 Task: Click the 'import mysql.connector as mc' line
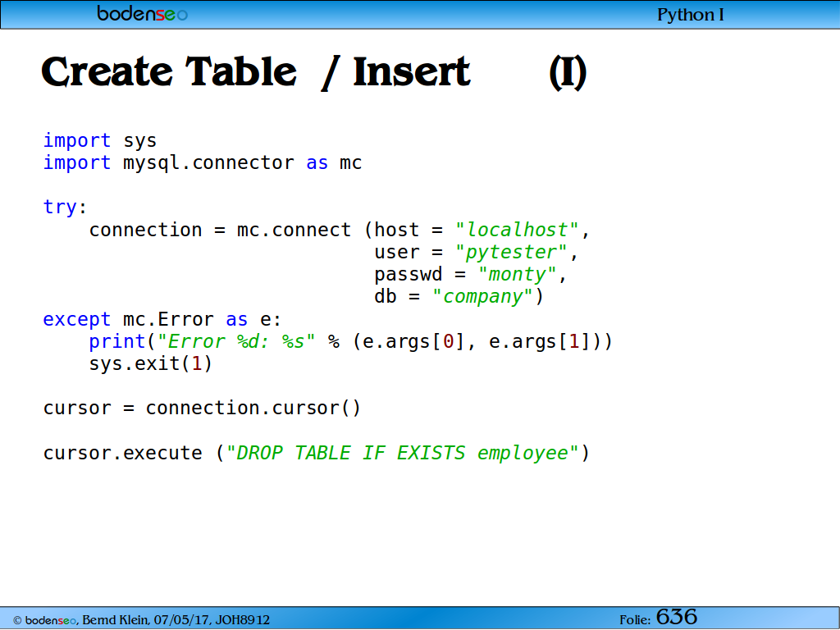[x=203, y=163]
